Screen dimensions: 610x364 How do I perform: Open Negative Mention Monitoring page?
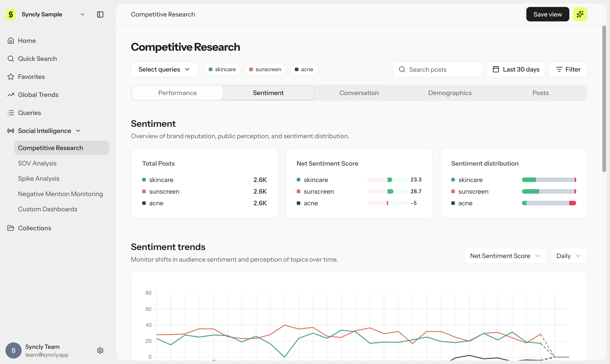[60, 194]
